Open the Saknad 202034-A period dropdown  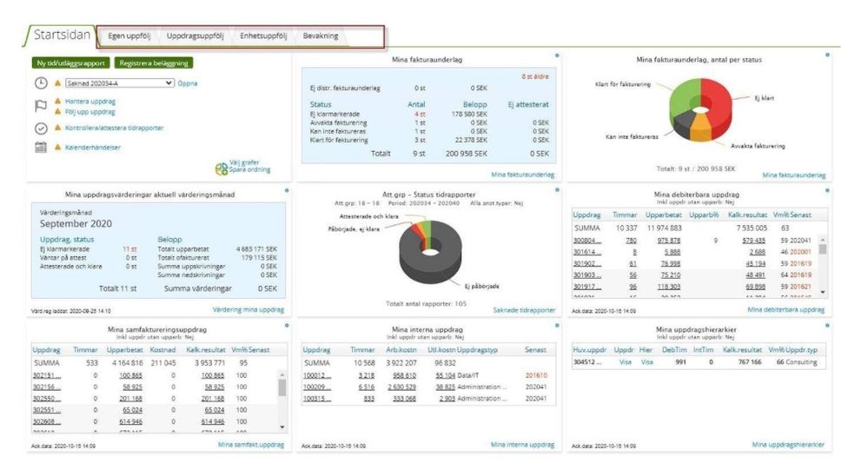(120, 83)
